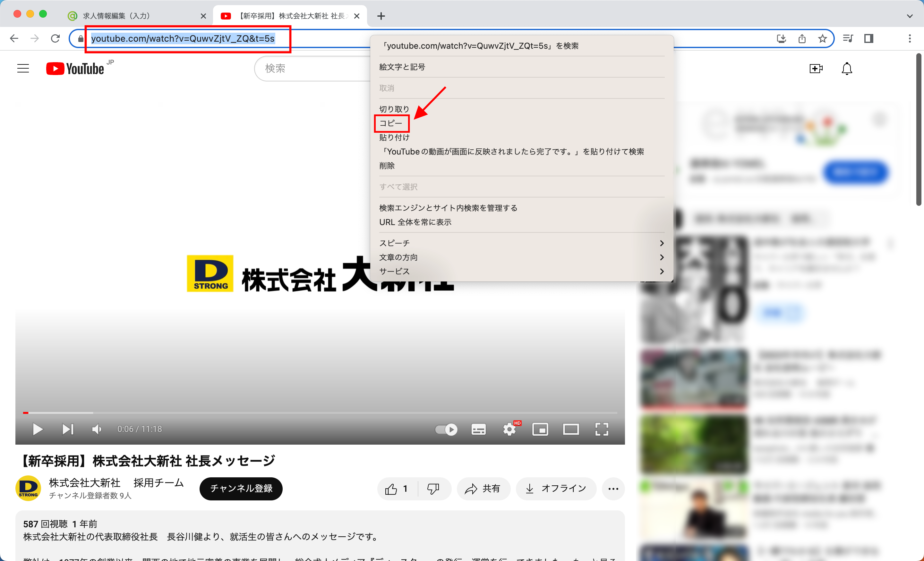Open YouTube notifications bell
The image size is (924, 561).
[847, 69]
